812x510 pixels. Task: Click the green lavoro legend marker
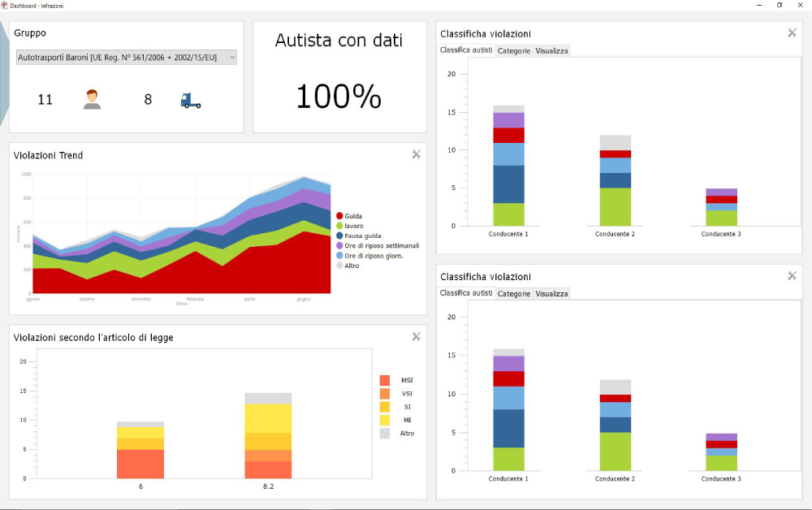339,226
